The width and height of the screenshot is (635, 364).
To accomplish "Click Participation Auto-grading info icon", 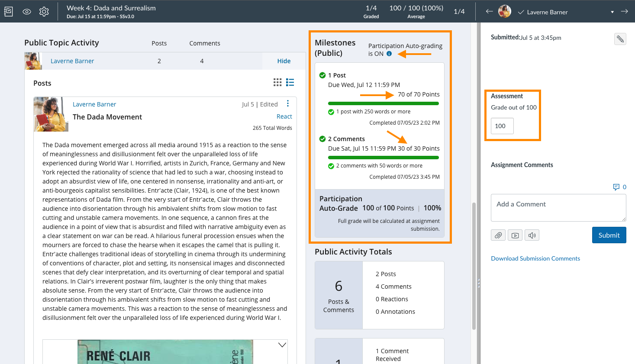I will pos(389,54).
